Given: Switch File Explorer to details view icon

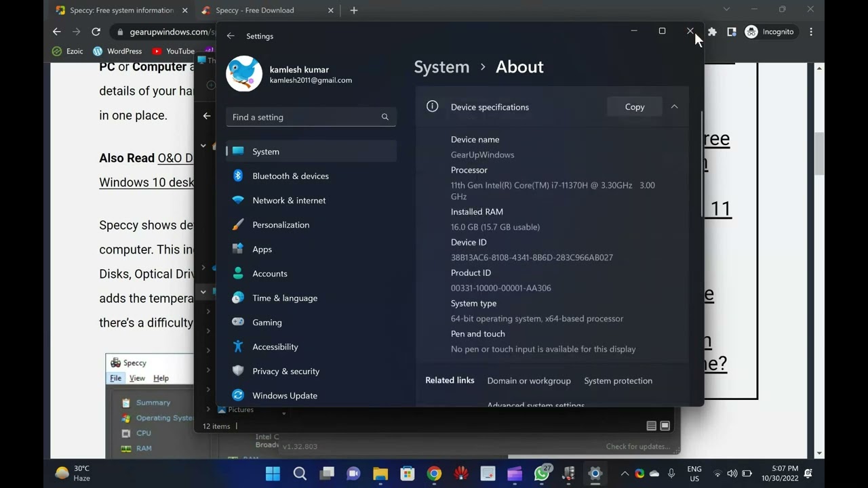Looking at the screenshot, I should (651, 426).
